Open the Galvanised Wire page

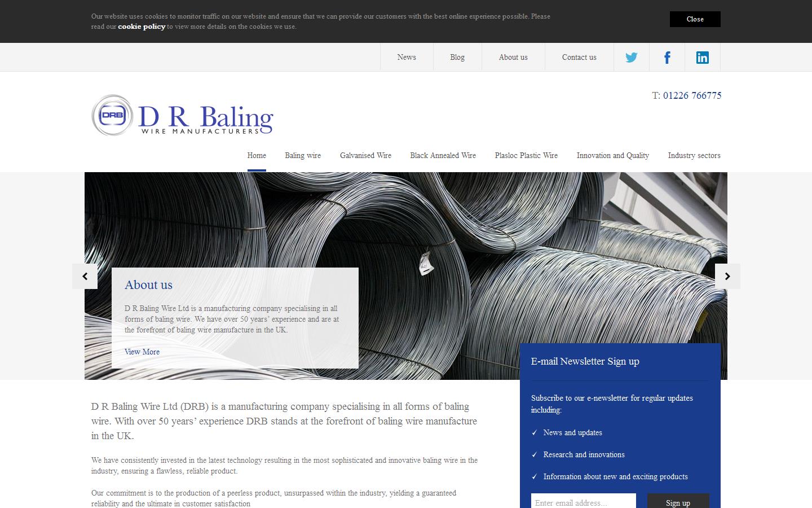pyautogui.click(x=365, y=156)
